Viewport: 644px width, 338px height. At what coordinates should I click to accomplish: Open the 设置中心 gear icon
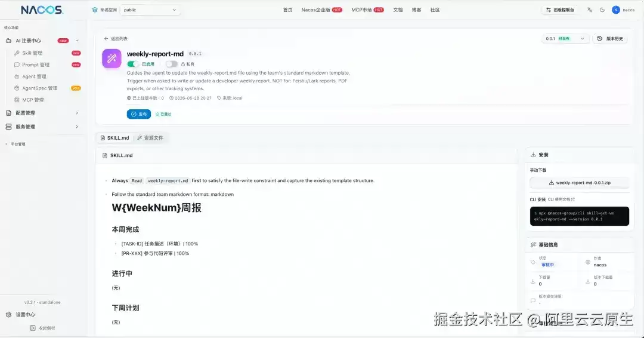[8, 315]
